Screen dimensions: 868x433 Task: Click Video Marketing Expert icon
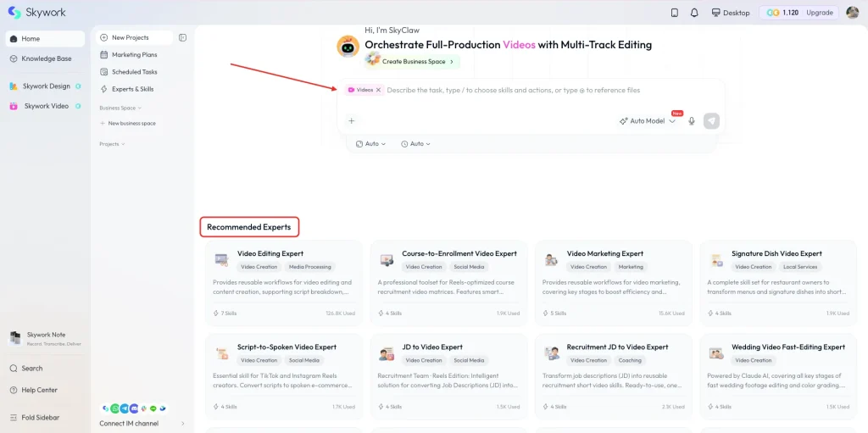coord(551,258)
